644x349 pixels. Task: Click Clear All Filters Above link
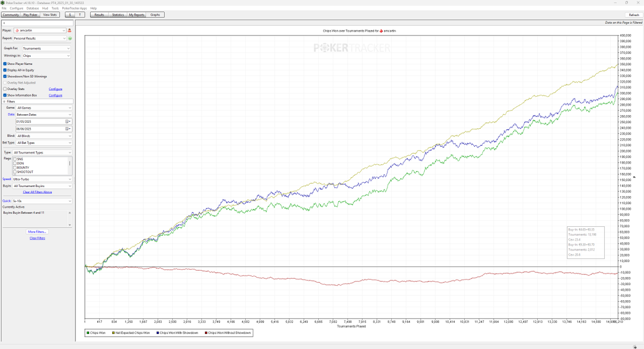pyautogui.click(x=37, y=192)
